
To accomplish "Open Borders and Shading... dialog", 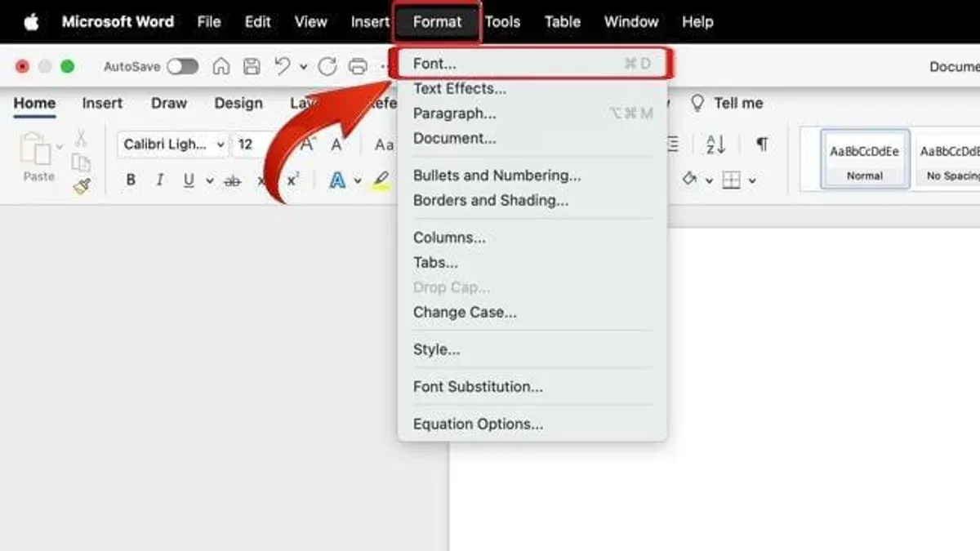I will [x=532, y=200].
